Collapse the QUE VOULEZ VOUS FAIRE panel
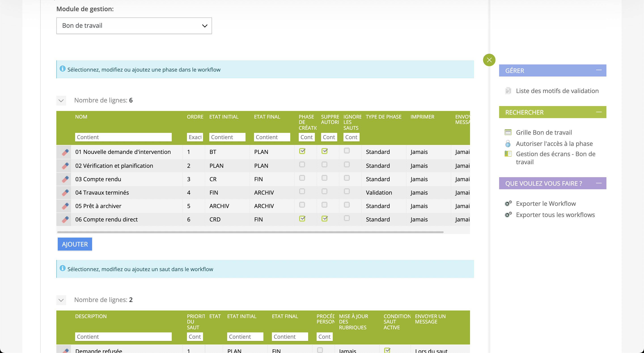This screenshot has width=644, height=353. coord(599,183)
